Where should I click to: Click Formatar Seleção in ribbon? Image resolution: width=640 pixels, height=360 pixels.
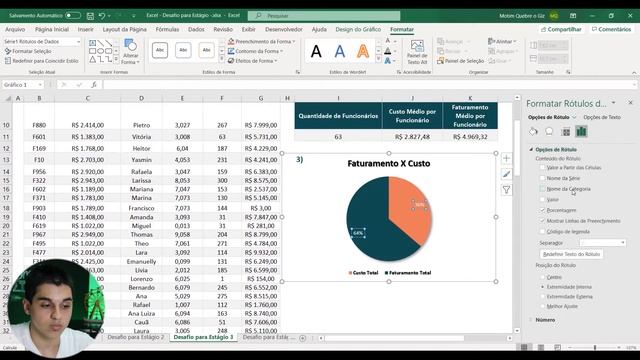28,51
